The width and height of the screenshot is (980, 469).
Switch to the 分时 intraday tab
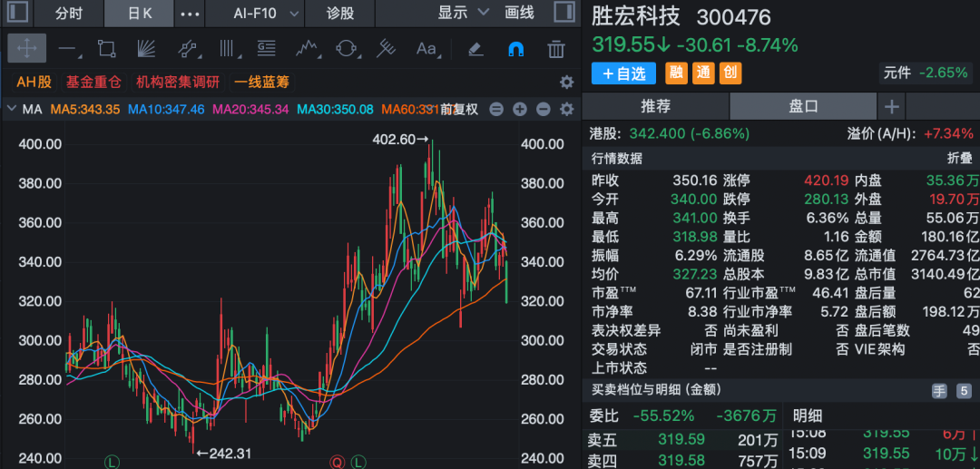69,13
